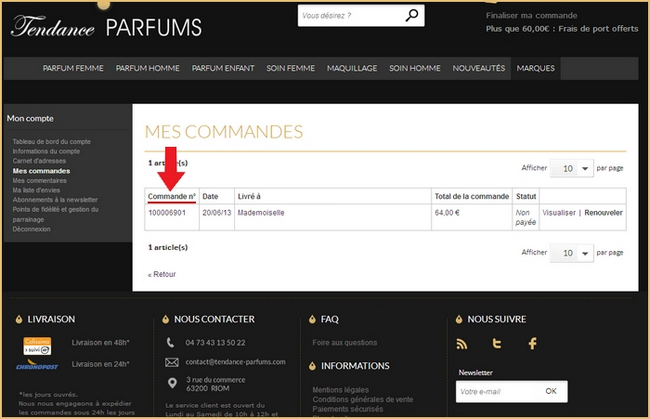Screen dimensions: 650x419
Task: Open the Nouveautés menu
Action: coord(479,68)
